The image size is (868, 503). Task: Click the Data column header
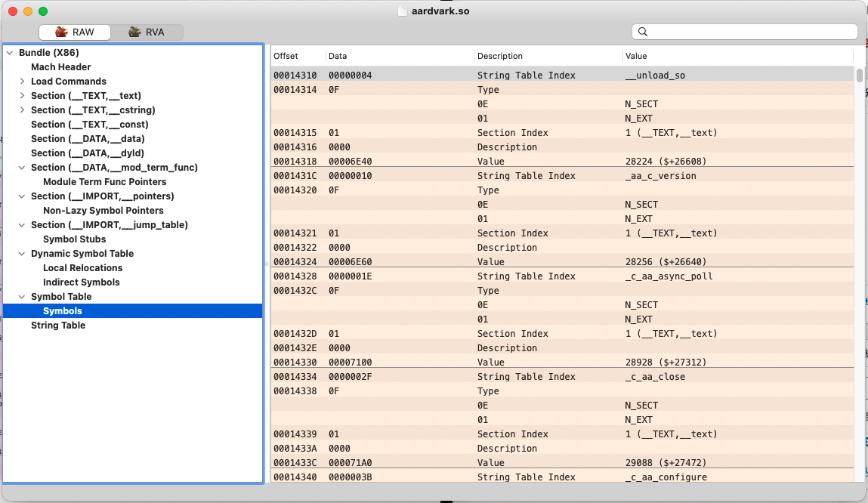[x=338, y=56]
